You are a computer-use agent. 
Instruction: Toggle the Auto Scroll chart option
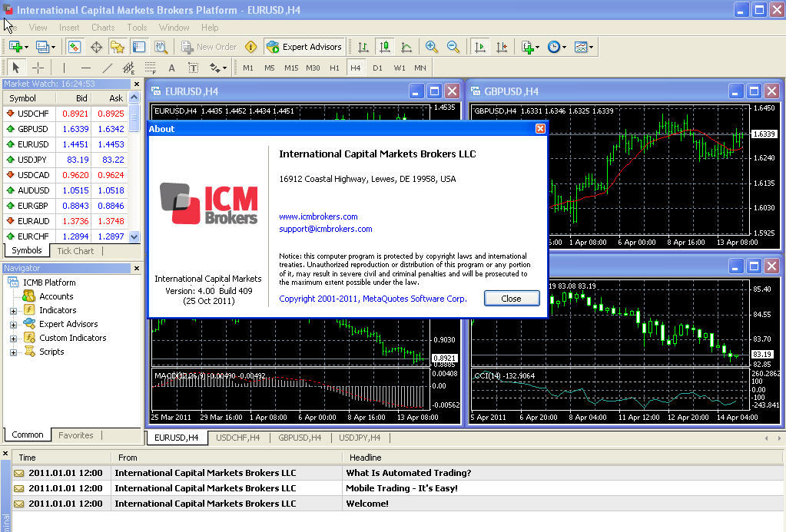(480, 47)
